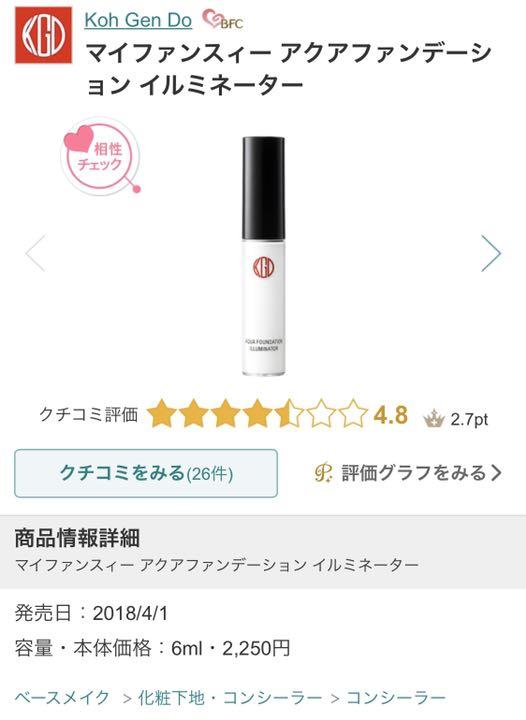Show the previous product image arrow
Image resolution: width=526 pixels, height=720 pixels.
click(35, 253)
